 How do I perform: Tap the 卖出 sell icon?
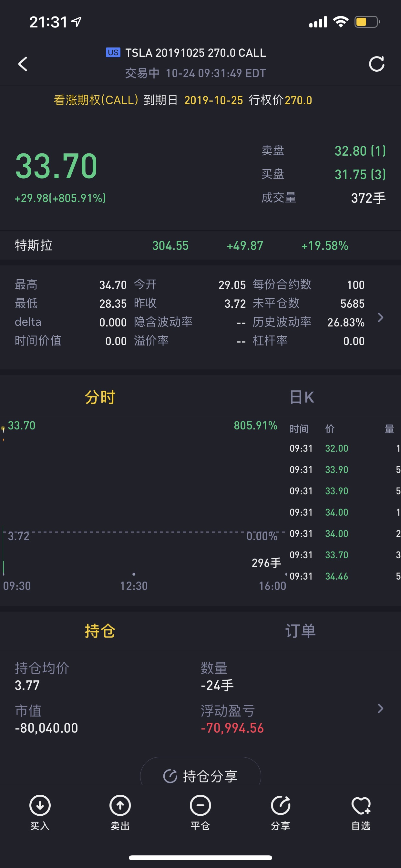(x=120, y=812)
